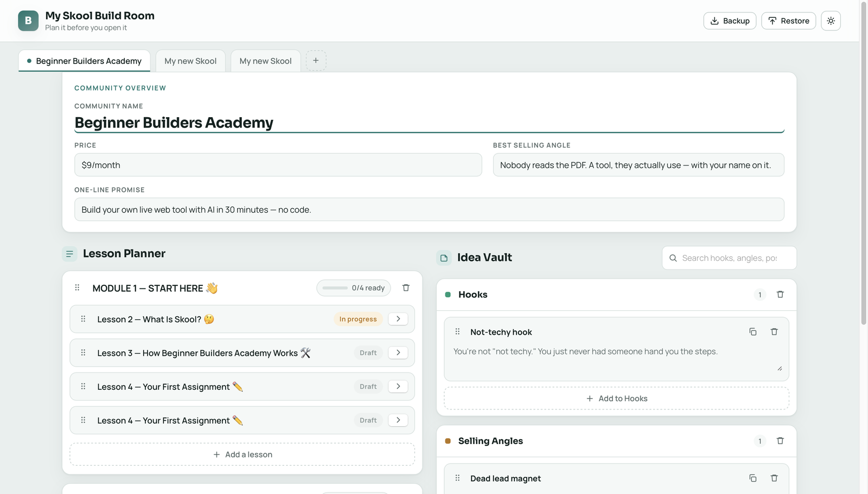Add a new community tab with plus

(x=316, y=61)
